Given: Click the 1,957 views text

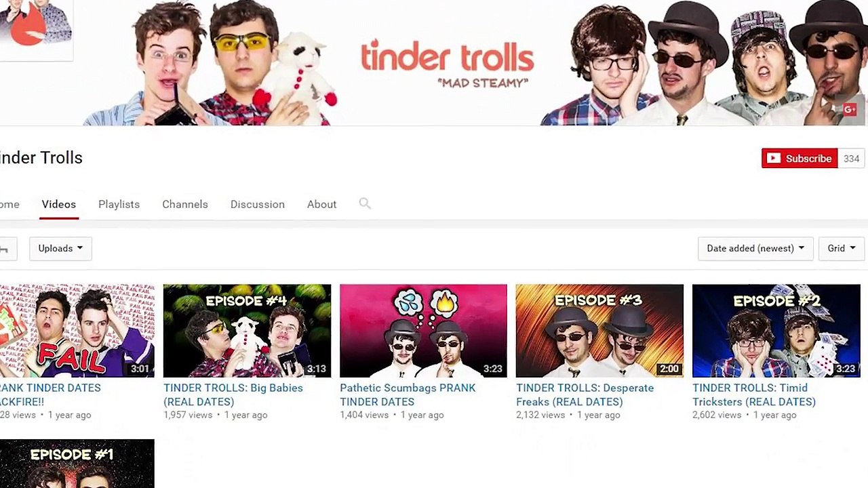Looking at the screenshot, I should [188, 415].
